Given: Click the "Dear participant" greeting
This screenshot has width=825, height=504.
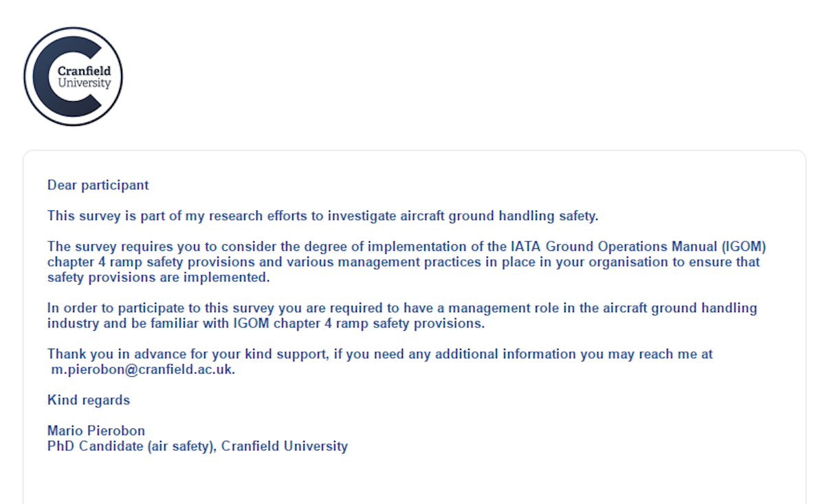Looking at the screenshot, I should point(98,185).
